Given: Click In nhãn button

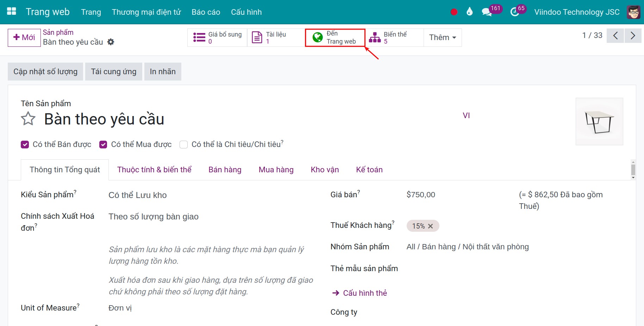Looking at the screenshot, I should [x=163, y=72].
